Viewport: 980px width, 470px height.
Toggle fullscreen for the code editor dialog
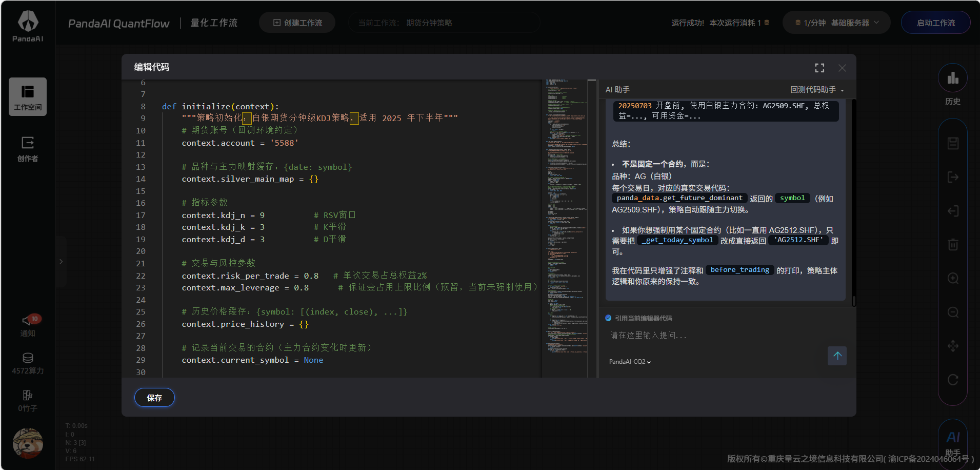tap(819, 68)
